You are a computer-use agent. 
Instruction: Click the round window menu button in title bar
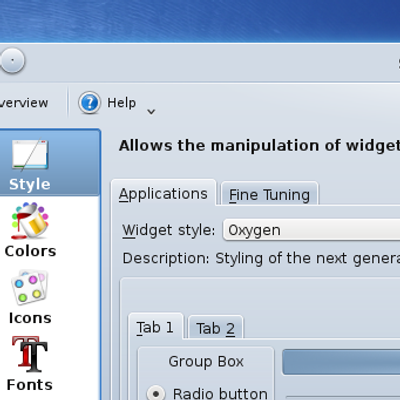(12, 61)
